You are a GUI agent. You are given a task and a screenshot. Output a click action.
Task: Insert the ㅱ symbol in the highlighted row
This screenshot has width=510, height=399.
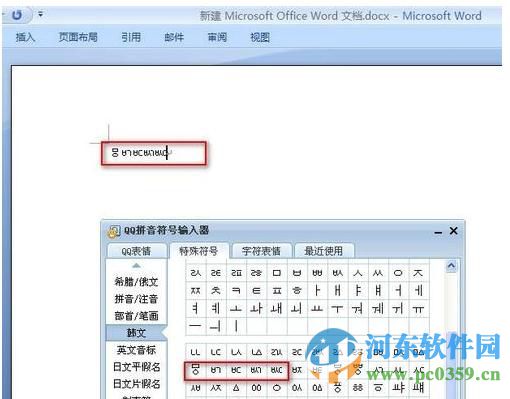click(195, 370)
